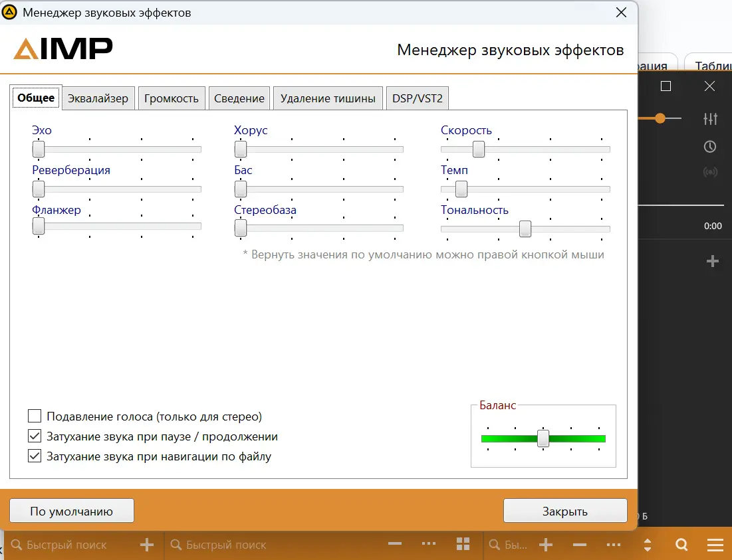Image resolution: width=732 pixels, height=560 pixels.
Task: Click the Бас slider track
Action: (x=319, y=189)
